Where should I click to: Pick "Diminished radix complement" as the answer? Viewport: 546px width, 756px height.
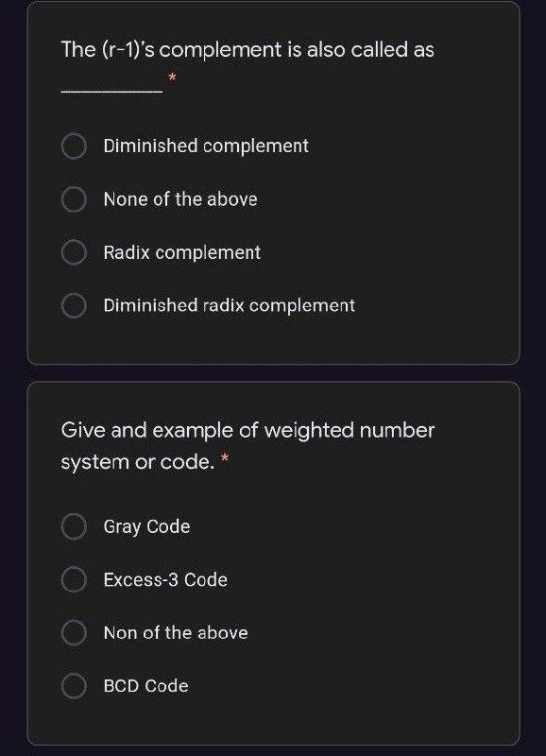74,305
